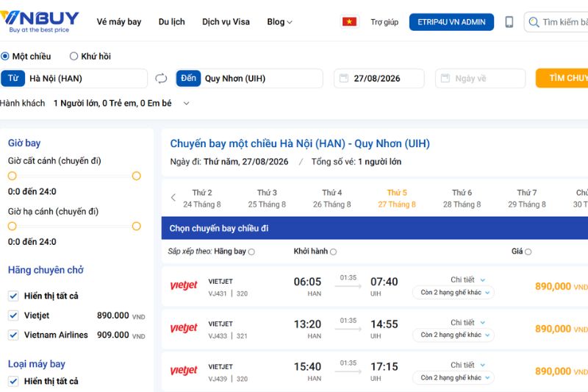Open Du lịch menu
The width and height of the screenshot is (588, 392).
point(172,22)
